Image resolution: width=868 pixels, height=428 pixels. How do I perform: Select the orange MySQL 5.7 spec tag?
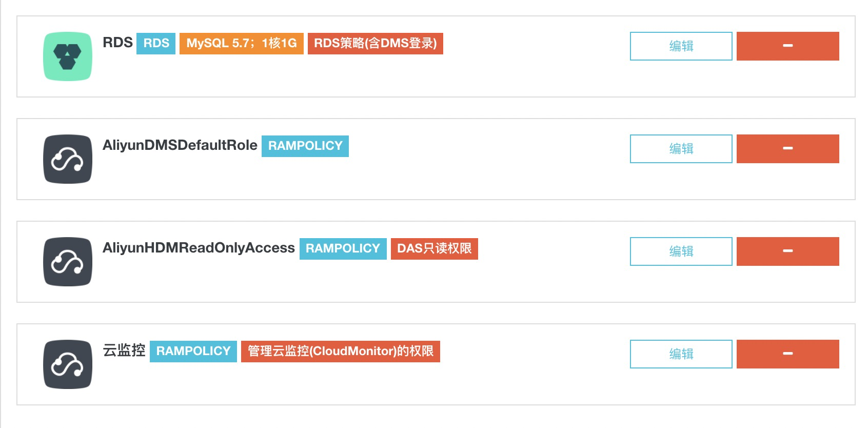click(241, 43)
